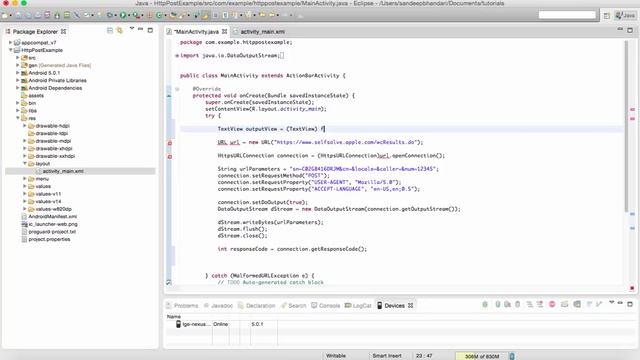The image size is (640, 360).
Task: Close the Devices view tab
Action: [x=411, y=305]
